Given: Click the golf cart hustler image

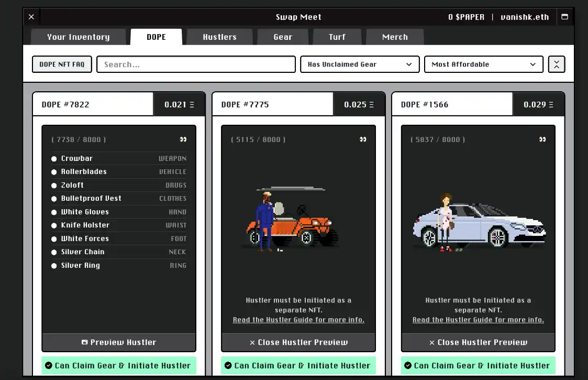Looking at the screenshot, I should tap(291, 219).
